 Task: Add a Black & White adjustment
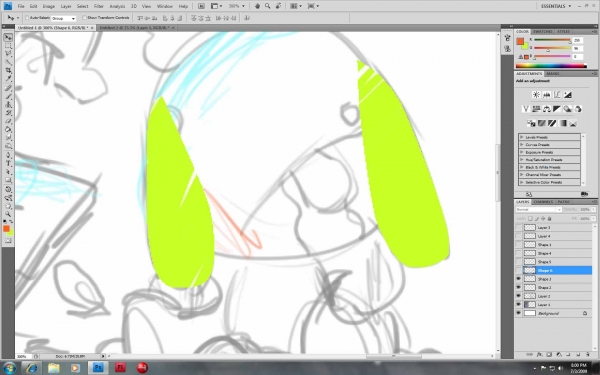coord(557,109)
